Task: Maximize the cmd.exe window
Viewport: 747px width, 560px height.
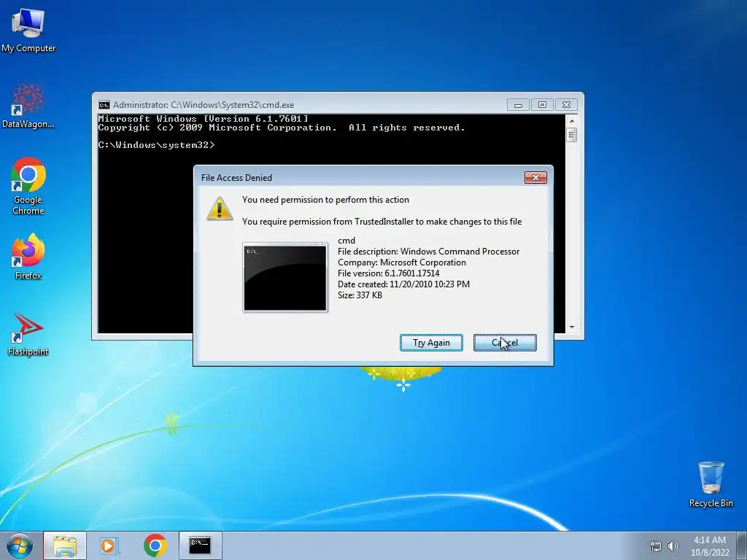Action: 542,105
